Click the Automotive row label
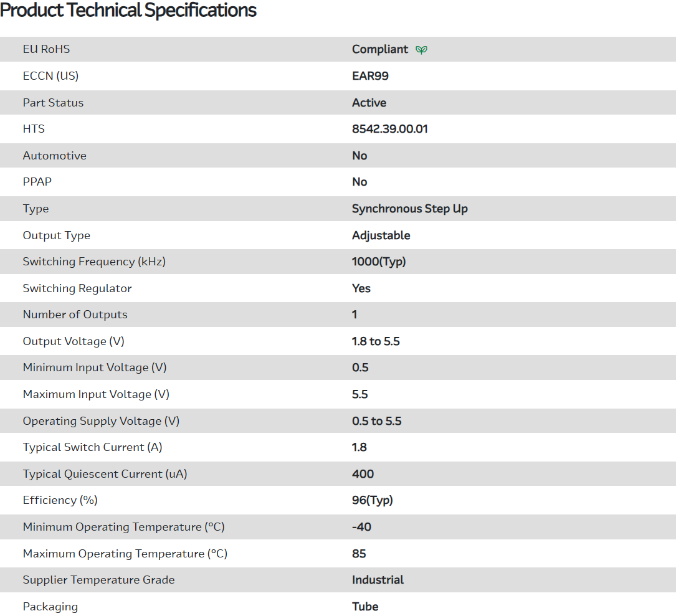 pos(54,156)
